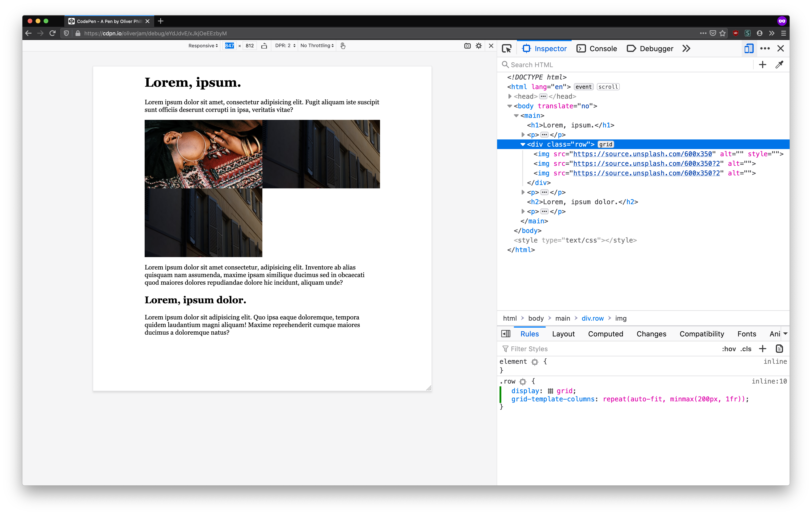Click the grid display swatch icon
This screenshot has width=812, height=515.
pos(550,391)
